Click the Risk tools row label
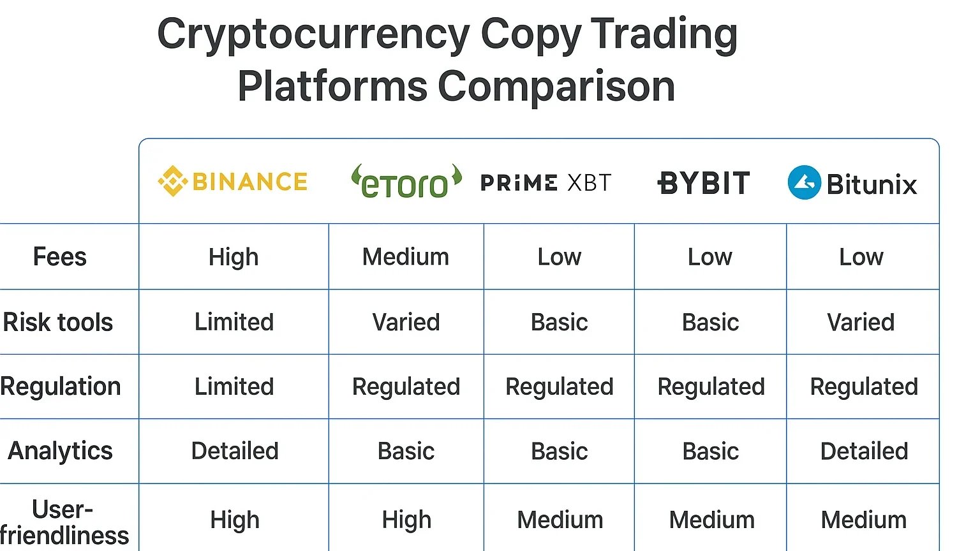Viewport: 980px width, 551px height. 58,322
